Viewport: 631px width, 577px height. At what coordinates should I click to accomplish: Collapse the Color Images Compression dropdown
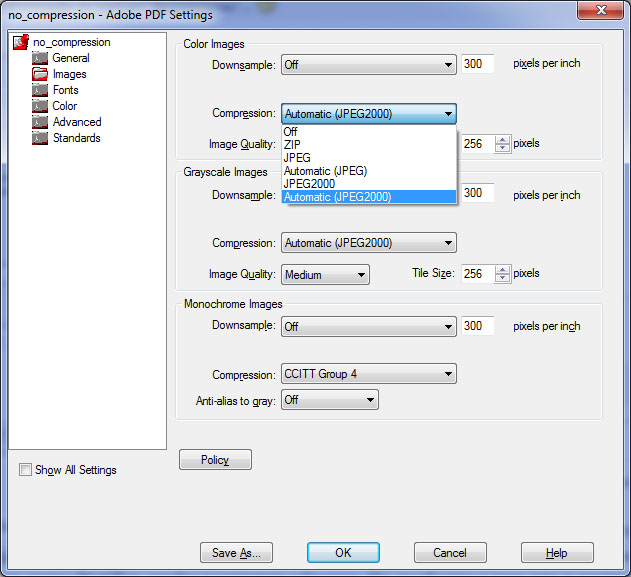369,114
